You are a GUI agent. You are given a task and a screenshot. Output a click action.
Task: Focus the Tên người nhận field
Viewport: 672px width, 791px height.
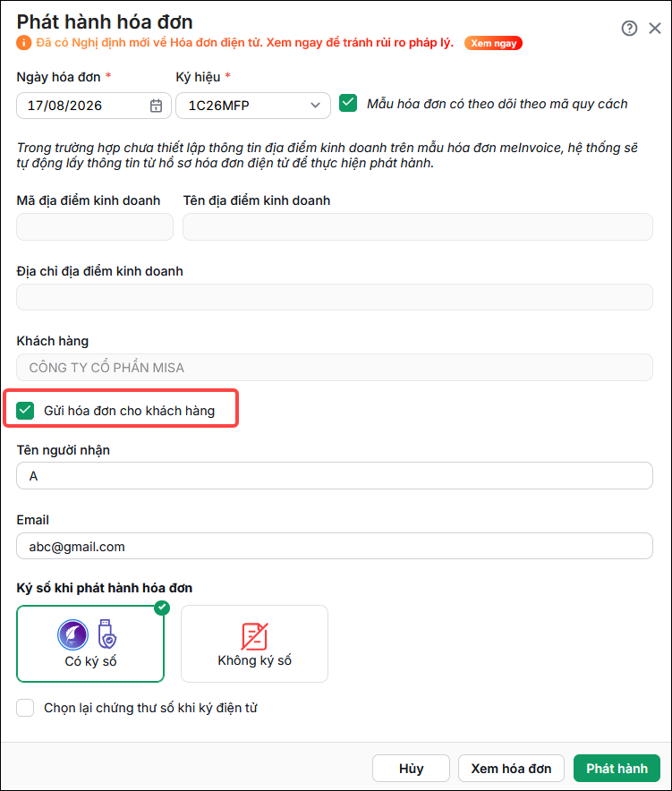[335, 476]
